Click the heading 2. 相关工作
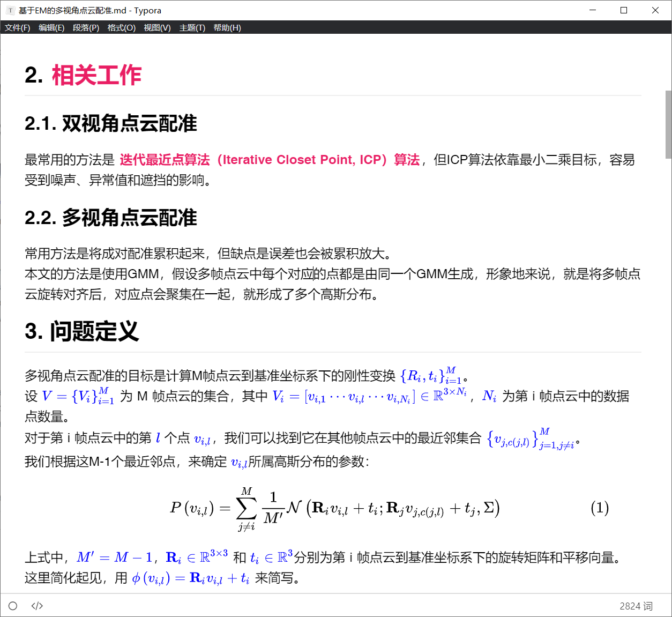This screenshot has height=617, width=672. tap(83, 75)
